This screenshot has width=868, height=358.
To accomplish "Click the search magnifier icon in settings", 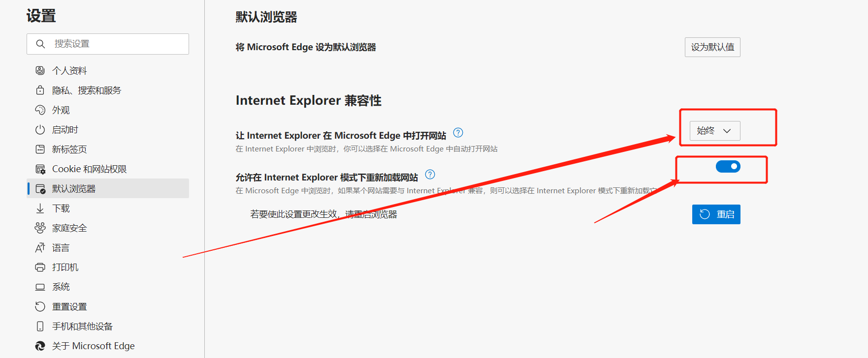I will [40, 44].
